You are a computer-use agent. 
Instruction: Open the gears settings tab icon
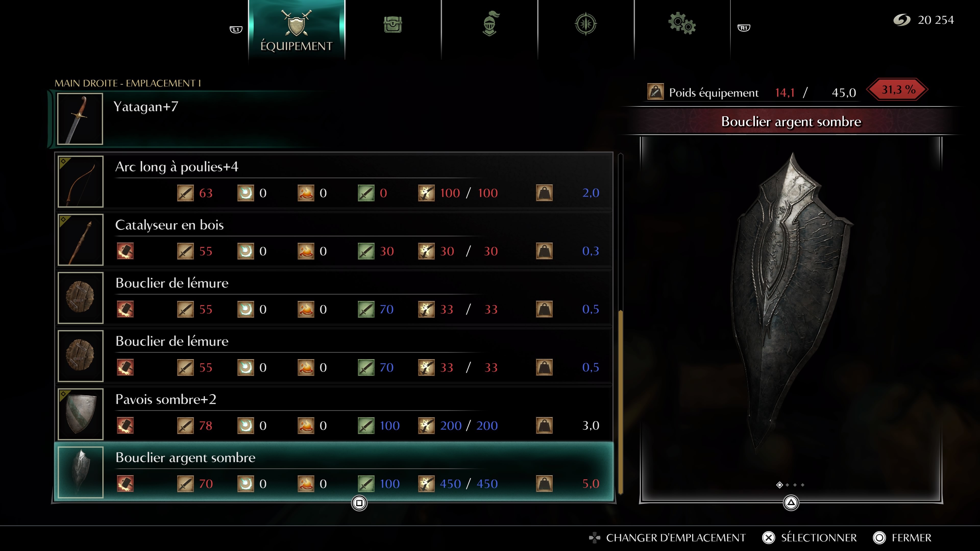pyautogui.click(x=682, y=23)
